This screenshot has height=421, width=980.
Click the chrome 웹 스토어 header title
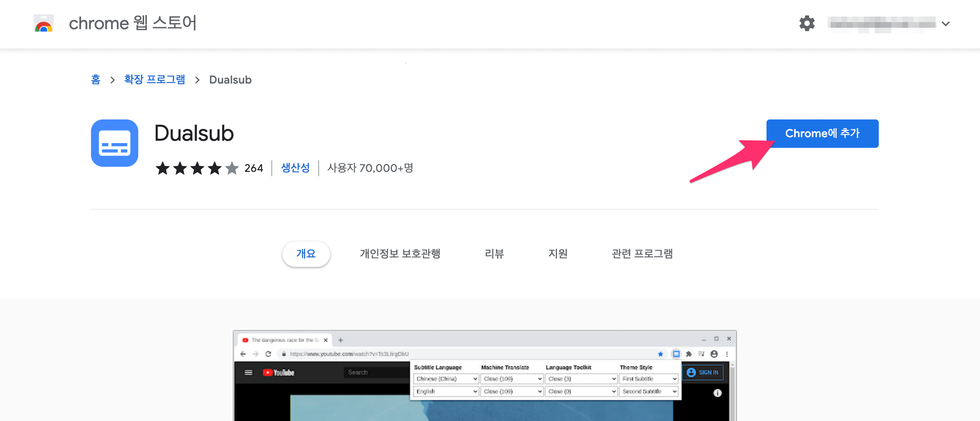click(x=133, y=23)
